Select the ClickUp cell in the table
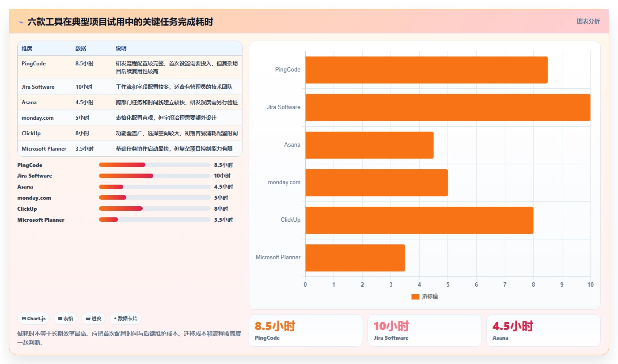Viewport: 618px width, 364px height. (44, 133)
